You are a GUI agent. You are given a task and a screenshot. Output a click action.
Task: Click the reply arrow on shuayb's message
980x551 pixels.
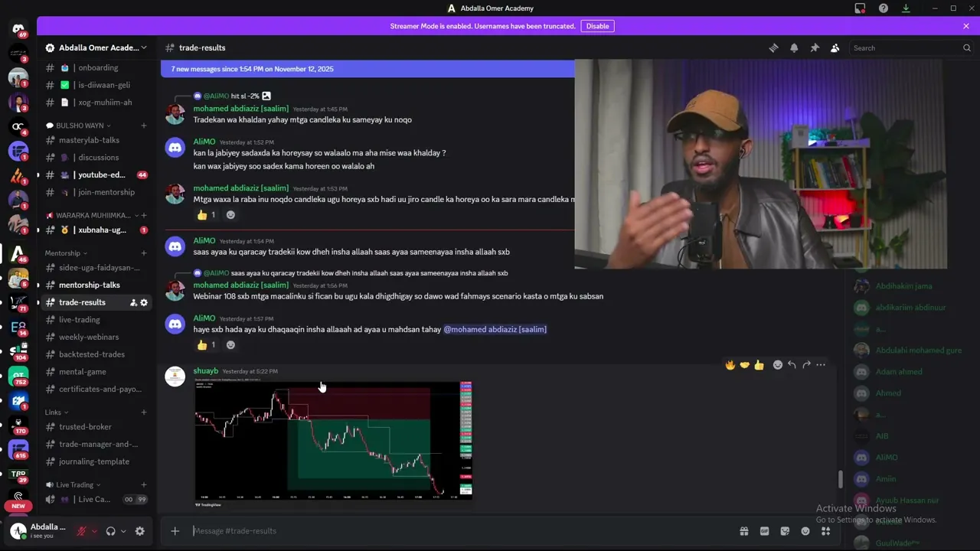(x=792, y=365)
